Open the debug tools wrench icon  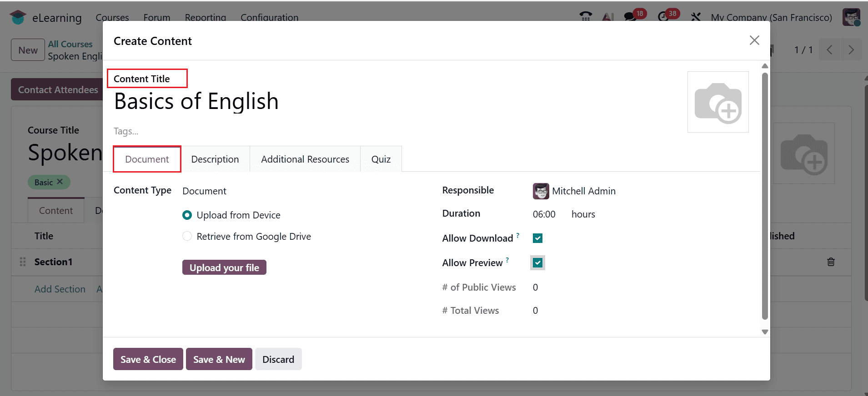click(696, 17)
